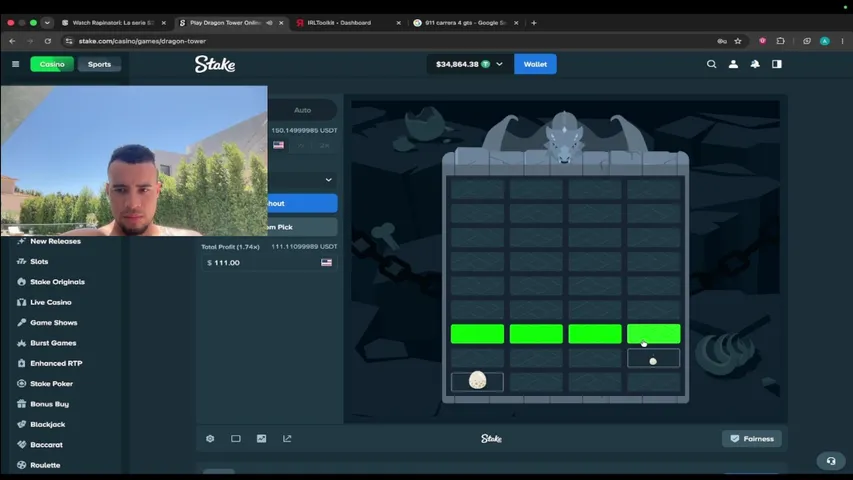Click the New Releases sidebar icon
This screenshot has height=480, width=853.
[x=21, y=241]
